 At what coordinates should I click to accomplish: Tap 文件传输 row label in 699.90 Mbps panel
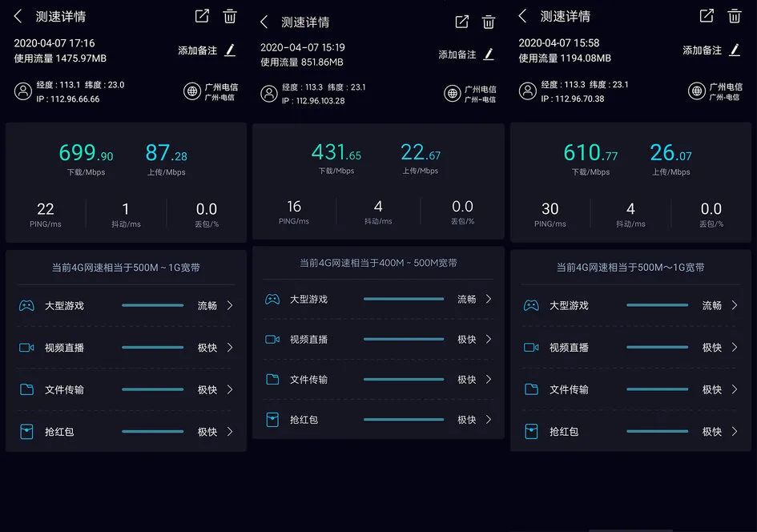click(64, 389)
